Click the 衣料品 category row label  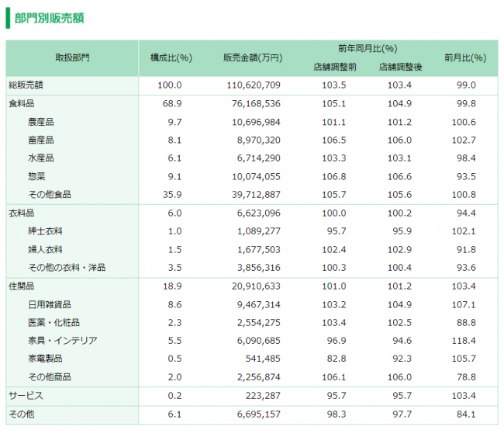pos(21,213)
